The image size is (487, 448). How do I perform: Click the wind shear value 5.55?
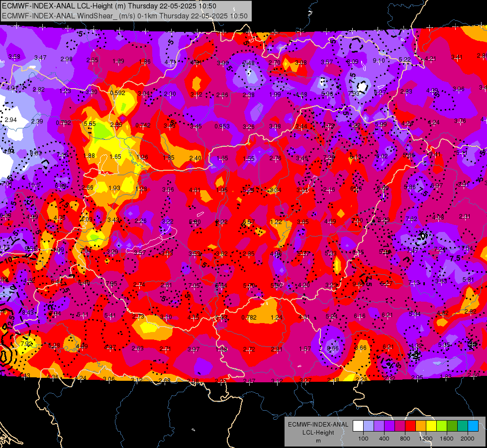click(90, 124)
